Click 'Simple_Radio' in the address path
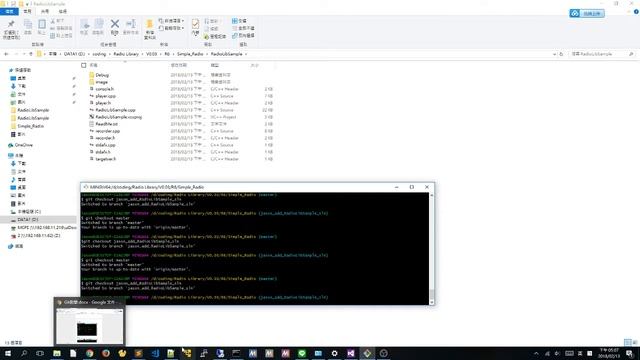 pos(190,54)
